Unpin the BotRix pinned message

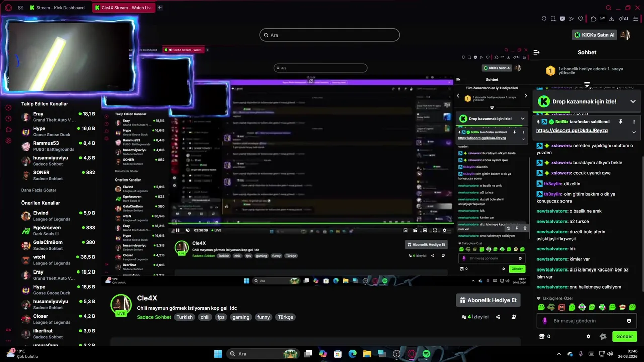point(620,122)
